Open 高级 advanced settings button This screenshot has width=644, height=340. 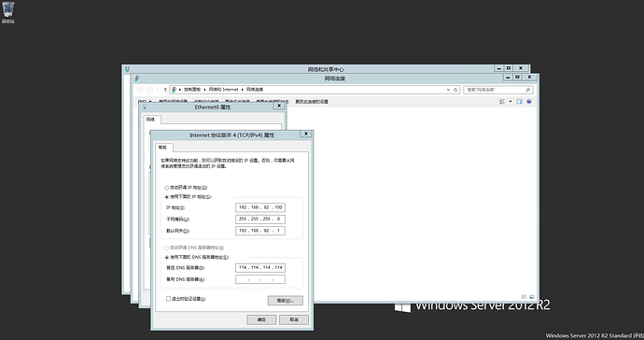(x=286, y=301)
